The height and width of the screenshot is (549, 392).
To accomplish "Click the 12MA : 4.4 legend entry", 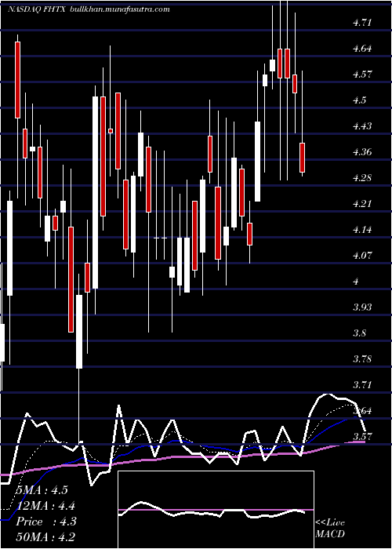I will pos(45,506).
